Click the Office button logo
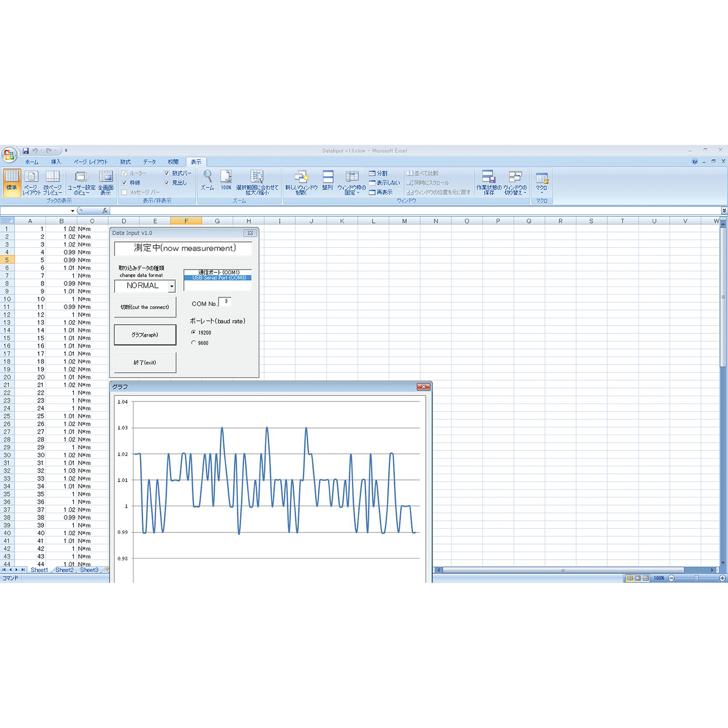This screenshot has width=728, height=728. click(9, 155)
